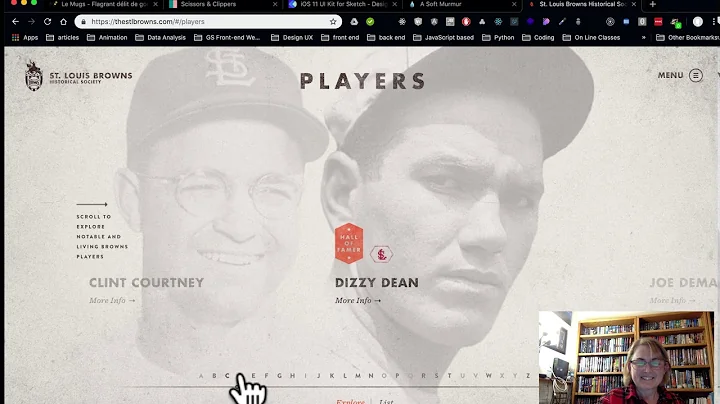The width and height of the screenshot is (720, 404).
Task: Open the back end bookmark folder
Action: (386, 38)
